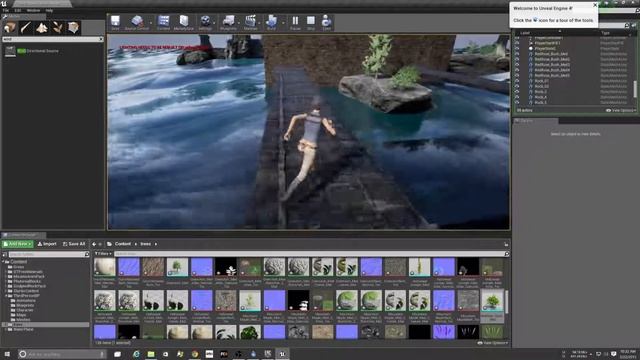Clear the Modes panel search box
This screenshot has height=360, width=640.
[101, 39]
